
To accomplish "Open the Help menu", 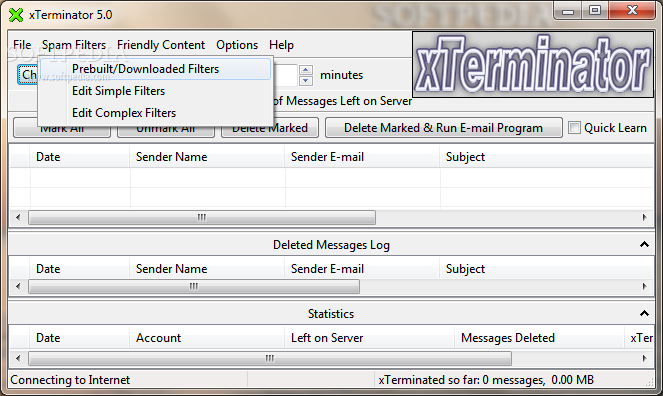I will pos(281,45).
